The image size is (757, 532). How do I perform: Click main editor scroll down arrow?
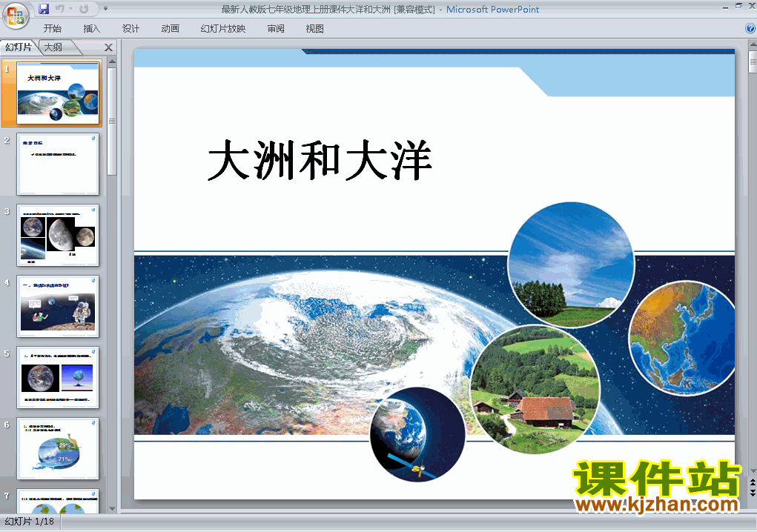[x=753, y=471]
